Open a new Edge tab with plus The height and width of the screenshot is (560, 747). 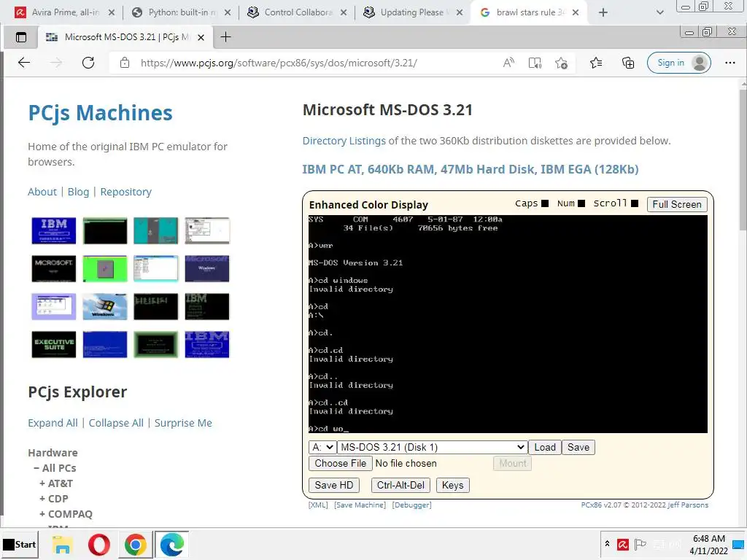(x=226, y=37)
